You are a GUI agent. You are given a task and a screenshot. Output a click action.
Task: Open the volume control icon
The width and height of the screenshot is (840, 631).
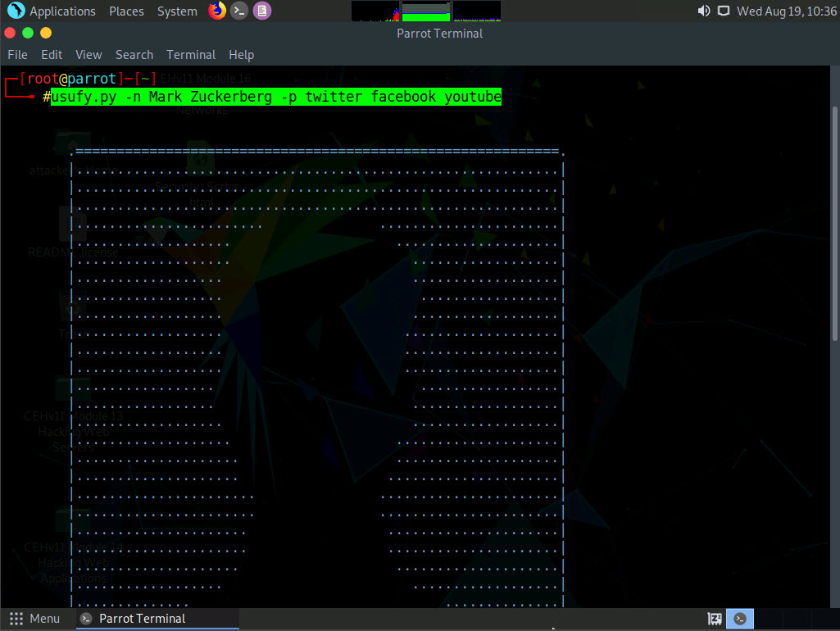704,11
